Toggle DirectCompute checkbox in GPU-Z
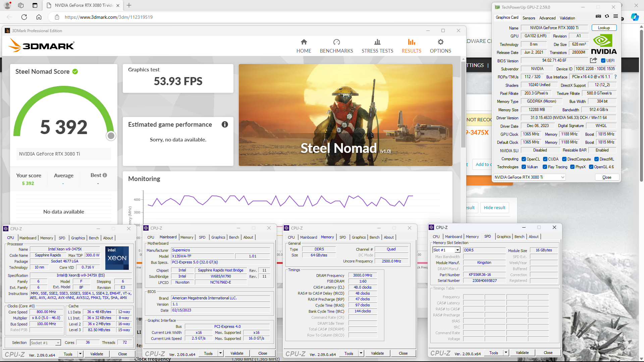Screen dimensions: 644x362 tap(564, 159)
